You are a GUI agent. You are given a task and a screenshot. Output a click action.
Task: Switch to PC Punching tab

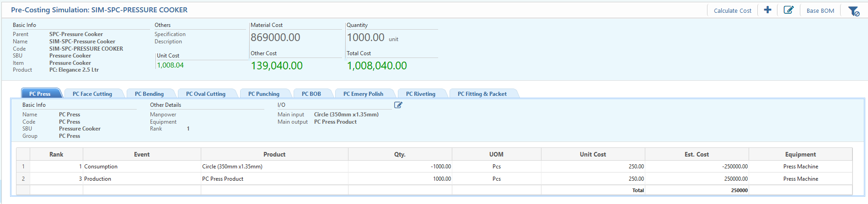click(x=264, y=94)
